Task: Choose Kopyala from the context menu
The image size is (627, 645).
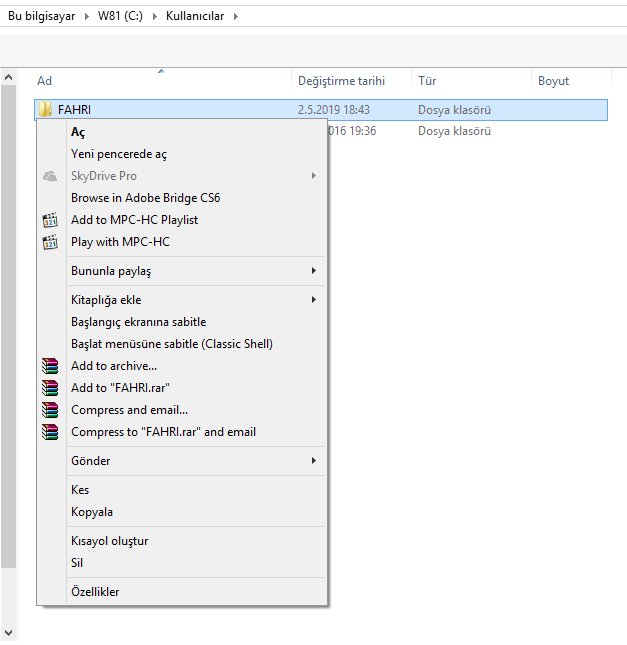Action: 182,512
